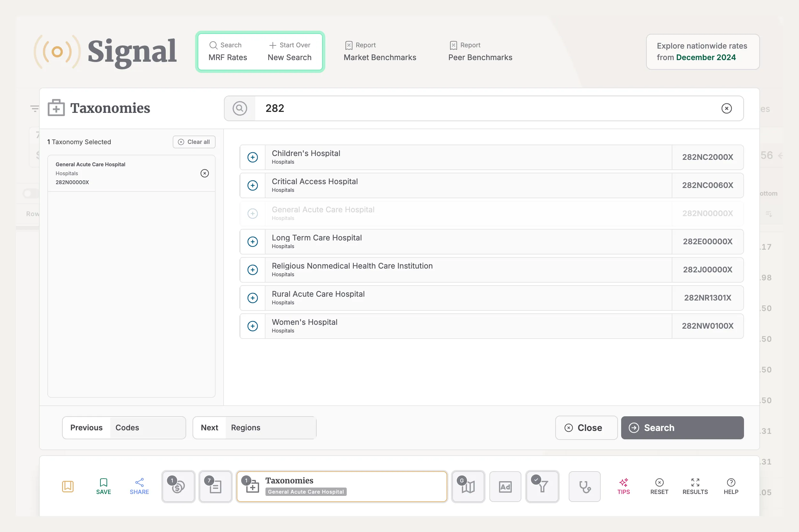Viewport: 799px width, 532px height.
Task: Toggle add Children's Hospital taxonomy
Action: click(x=252, y=157)
